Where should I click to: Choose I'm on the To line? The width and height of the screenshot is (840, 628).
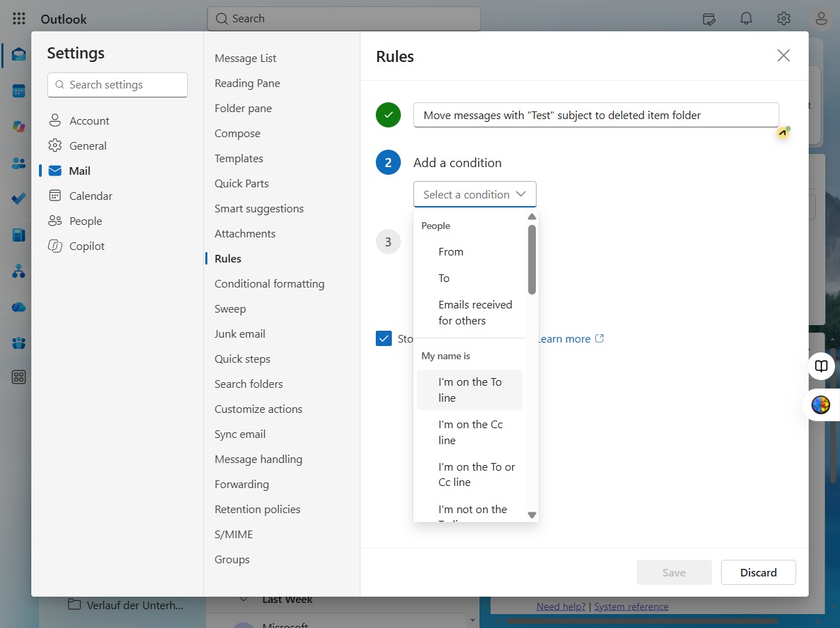click(470, 390)
